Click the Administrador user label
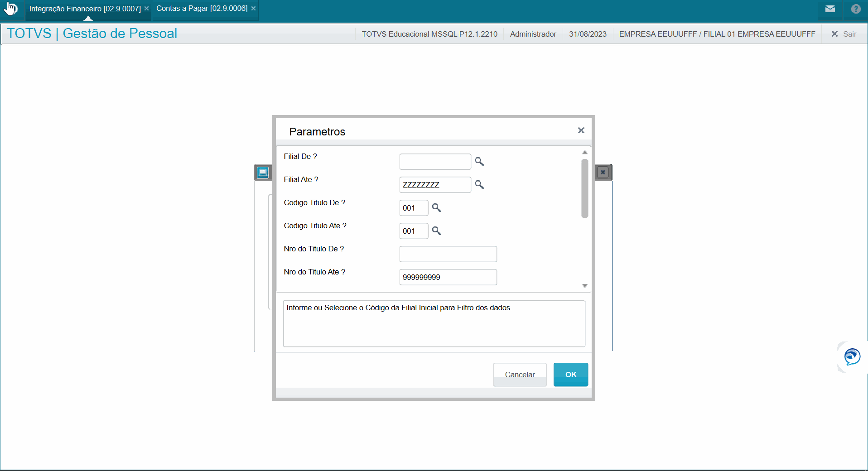Screen dimensions: 868x471 [x=533, y=34]
